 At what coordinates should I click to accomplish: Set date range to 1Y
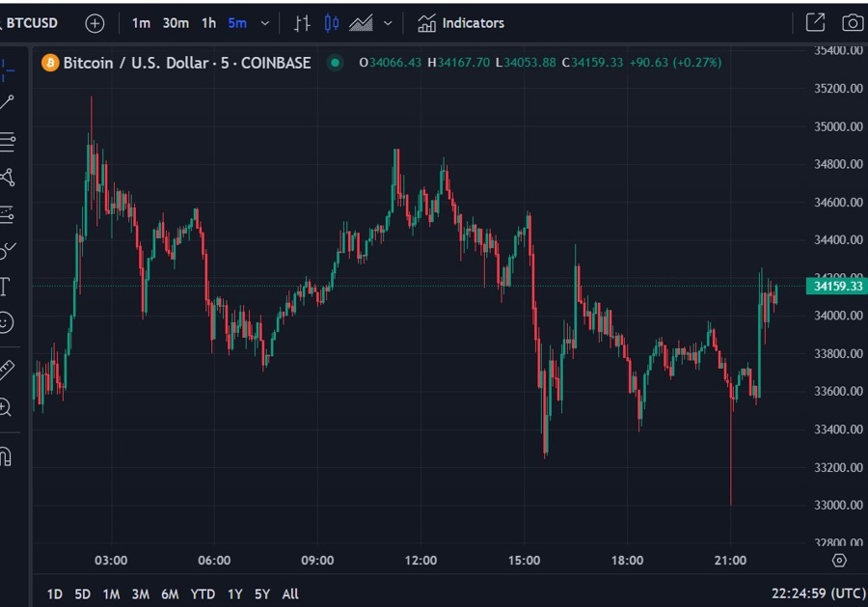click(235, 594)
